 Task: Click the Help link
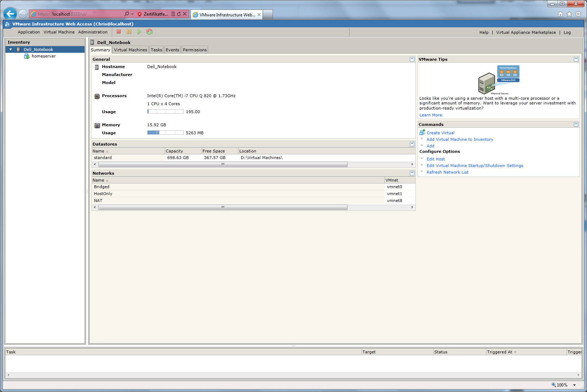click(x=484, y=32)
